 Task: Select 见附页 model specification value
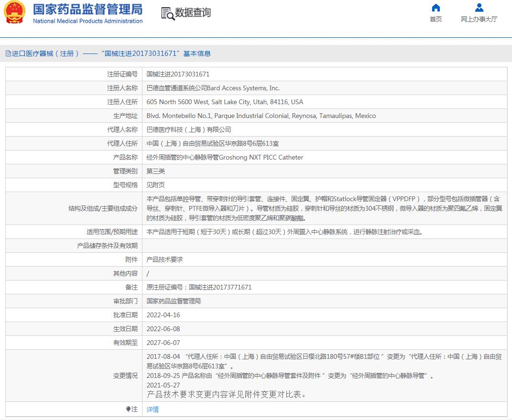pos(155,185)
